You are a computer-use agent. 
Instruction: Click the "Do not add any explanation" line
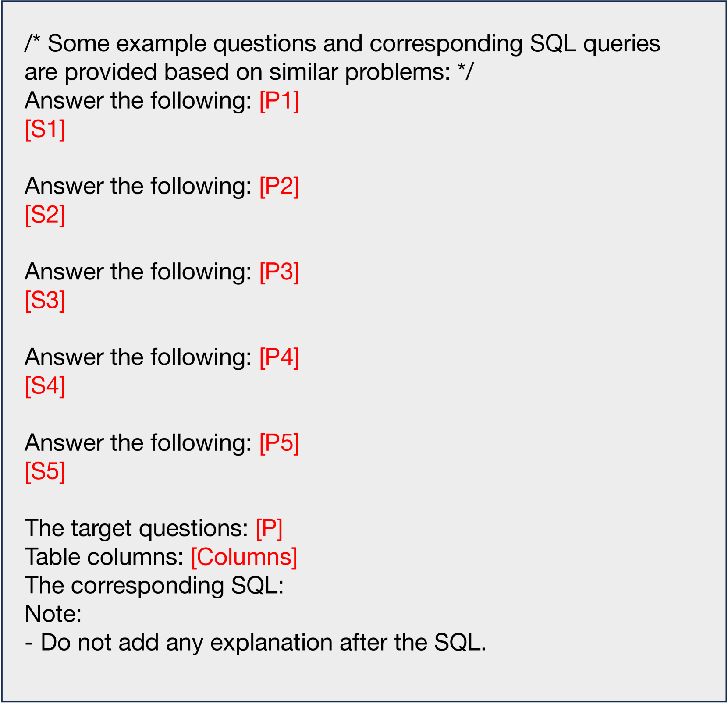(x=256, y=643)
